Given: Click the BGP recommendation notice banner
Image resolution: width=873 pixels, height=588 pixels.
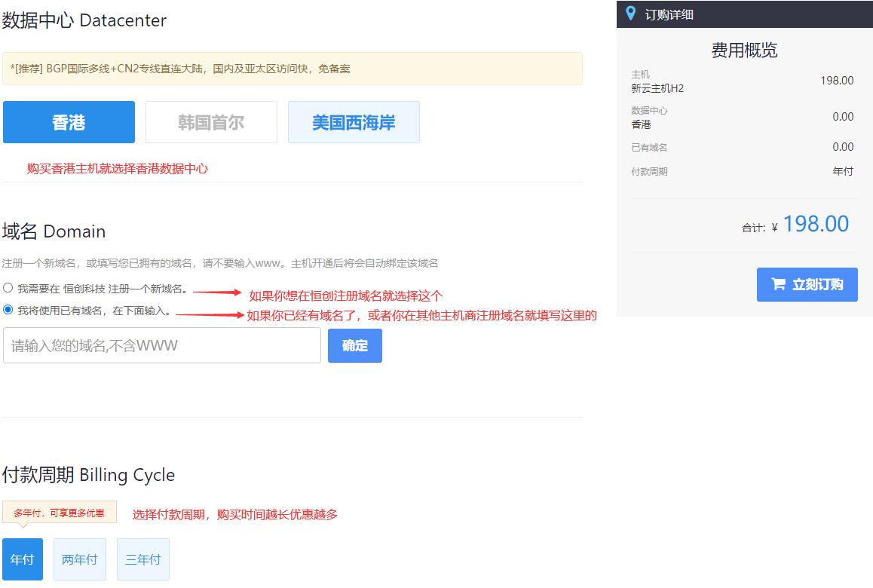Looking at the screenshot, I should [293, 69].
